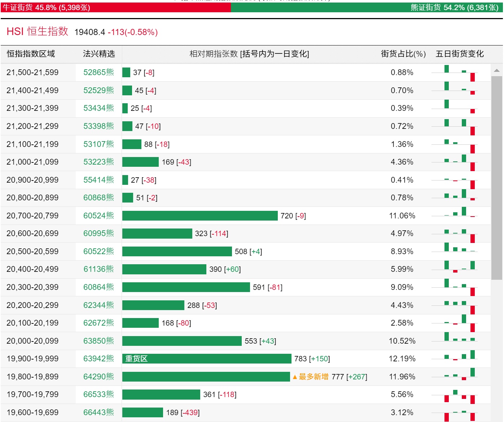This screenshot has height=422, width=504.
Task: Click the 最多新增 marker icon
Action: 295,377
